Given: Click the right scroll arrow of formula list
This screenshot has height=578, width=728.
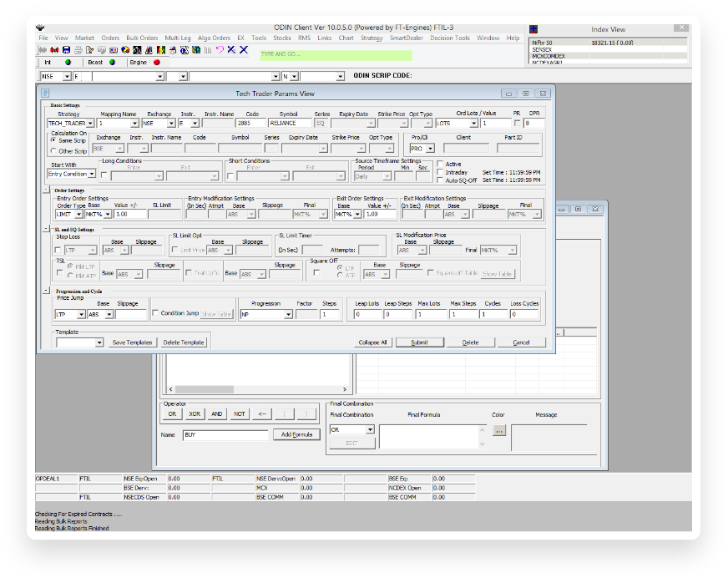Looking at the screenshot, I should [x=345, y=389].
